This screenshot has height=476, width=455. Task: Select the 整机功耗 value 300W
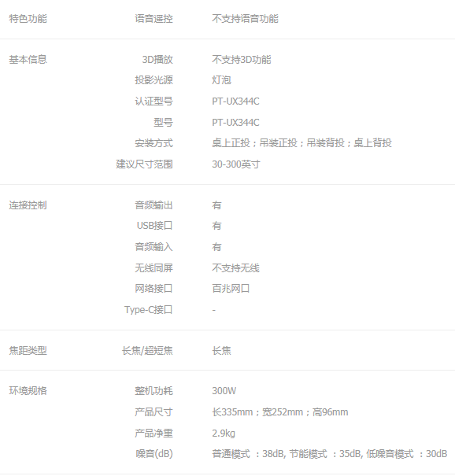click(224, 391)
